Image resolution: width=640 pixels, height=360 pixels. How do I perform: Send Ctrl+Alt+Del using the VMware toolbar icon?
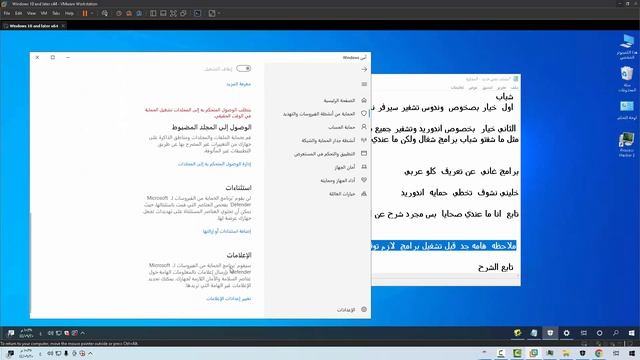coord(105,13)
